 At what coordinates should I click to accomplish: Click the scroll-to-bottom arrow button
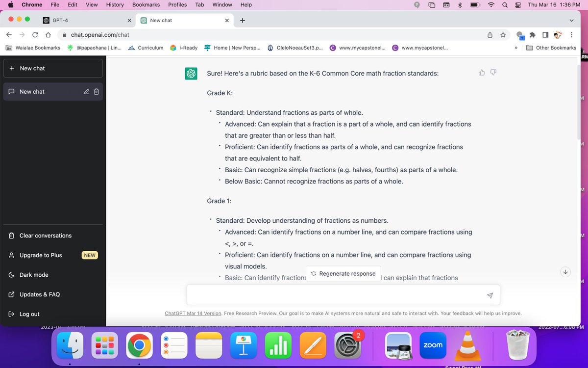(565, 272)
